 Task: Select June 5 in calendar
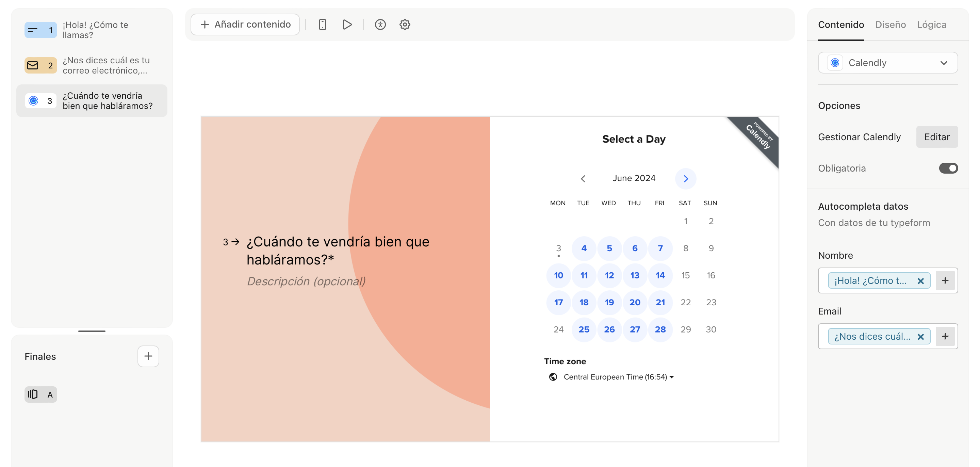click(609, 248)
